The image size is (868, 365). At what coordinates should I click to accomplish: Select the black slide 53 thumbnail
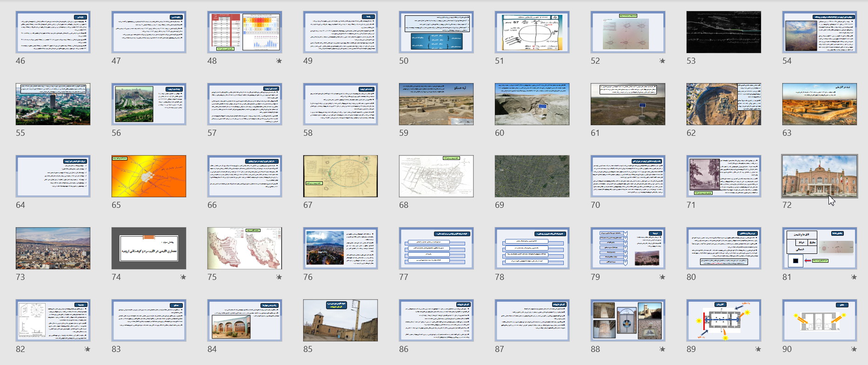click(723, 32)
